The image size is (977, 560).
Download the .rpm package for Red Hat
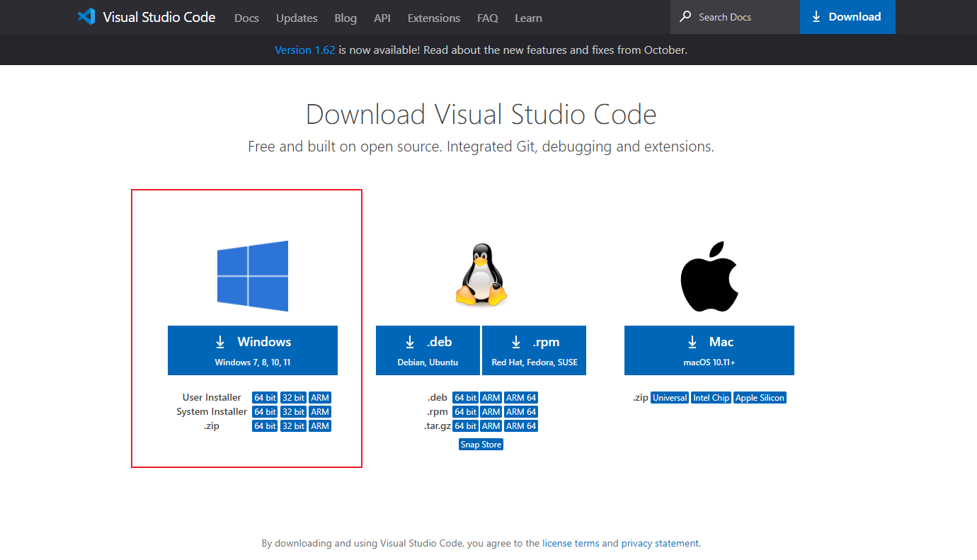pos(534,350)
